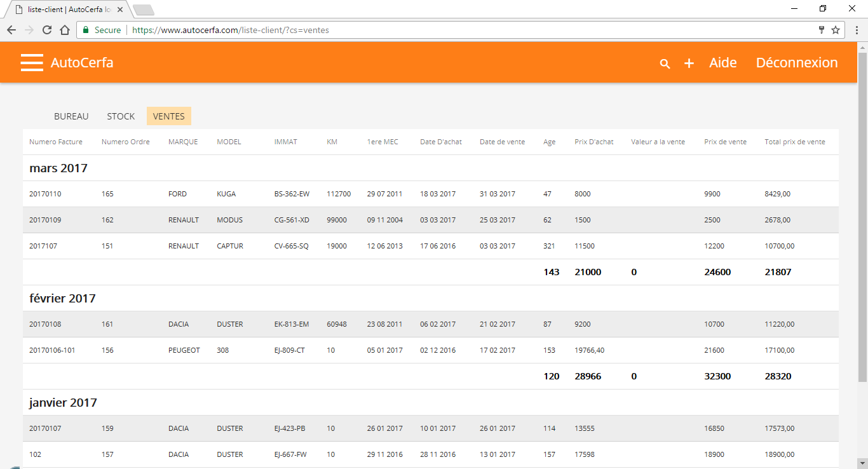Click plate number EK-813-EM

(x=292, y=324)
